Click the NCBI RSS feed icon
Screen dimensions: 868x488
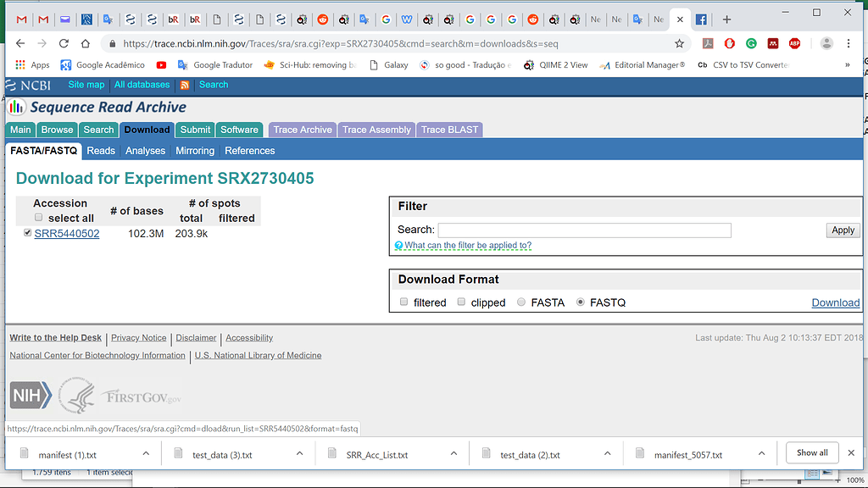click(184, 86)
